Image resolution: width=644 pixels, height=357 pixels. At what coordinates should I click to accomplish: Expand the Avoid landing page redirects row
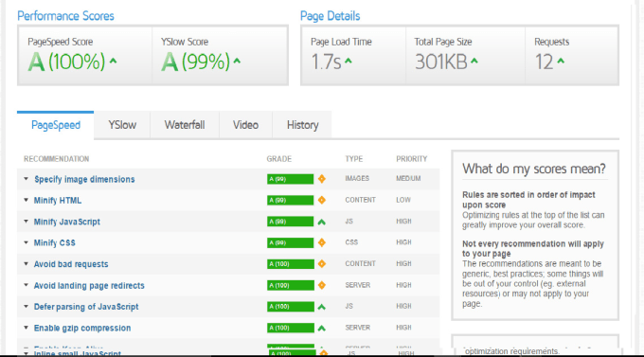[26, 285]
